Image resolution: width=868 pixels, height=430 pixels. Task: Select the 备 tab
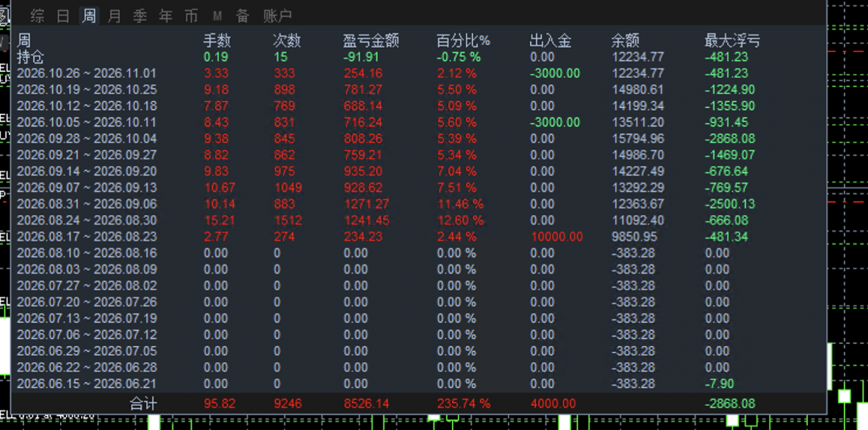click(x=242, y=15)
